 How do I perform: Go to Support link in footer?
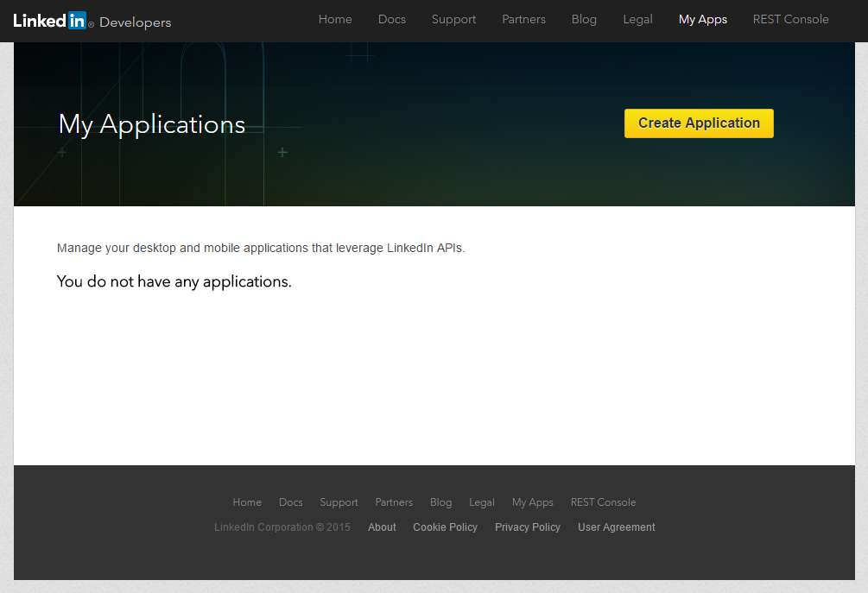click(339, 502)
